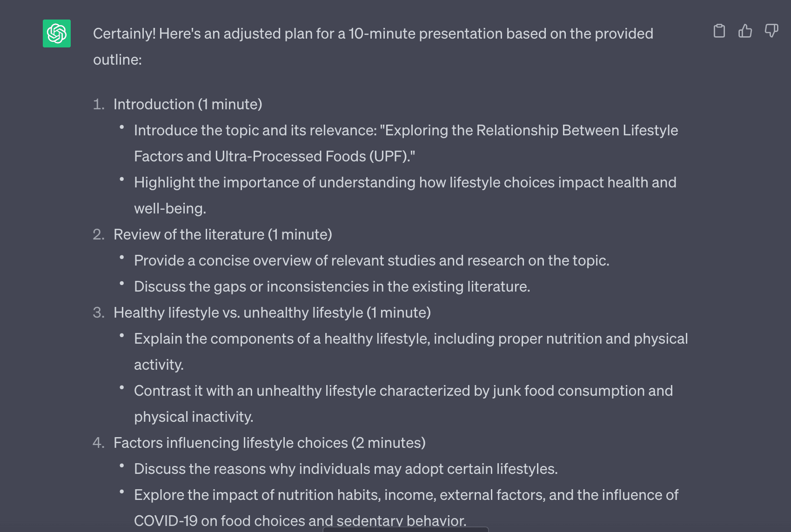Click 'Provide a concise overview' bullet text
The height and width of the screenshot is (532, 791).
point(372,260)
